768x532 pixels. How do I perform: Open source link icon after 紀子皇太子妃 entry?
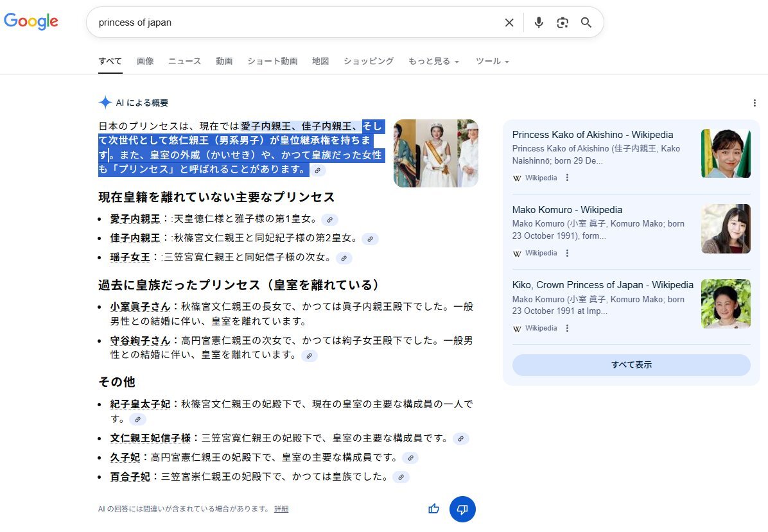(137, 420)
